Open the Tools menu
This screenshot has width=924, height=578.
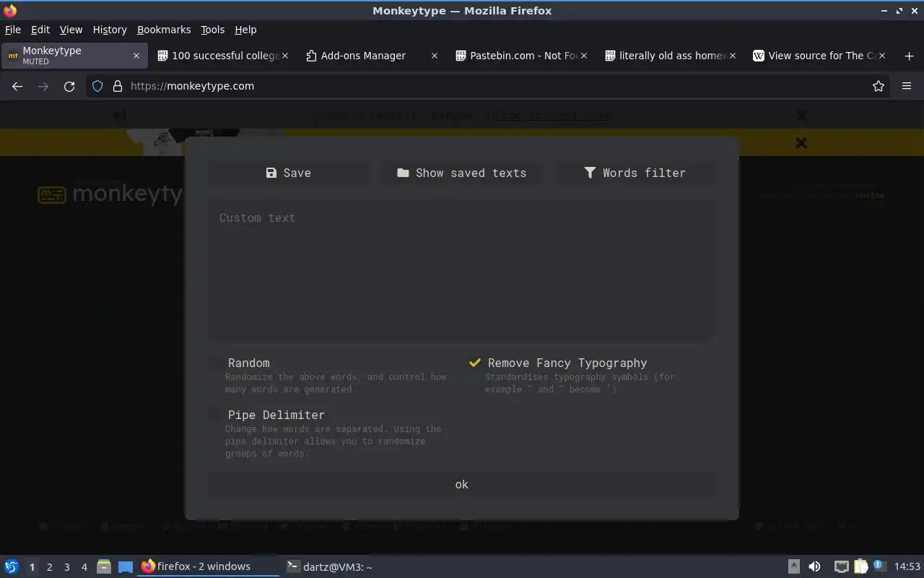tap(213, 30)
